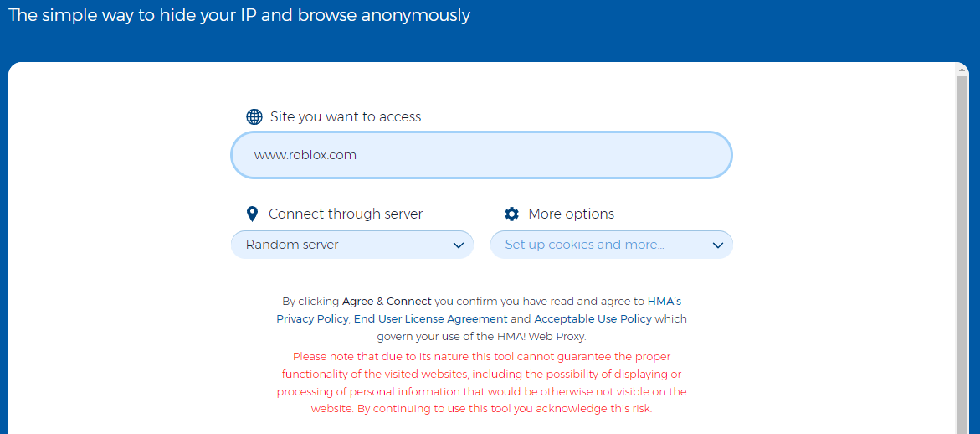Click the globe icon beside site label

point(254,116)
